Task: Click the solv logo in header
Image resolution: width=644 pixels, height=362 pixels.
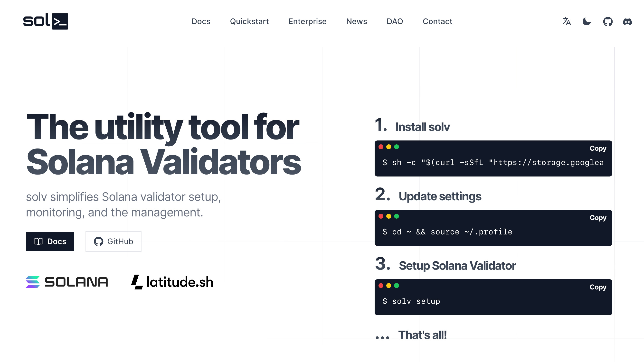Action: tap(46, 21)
